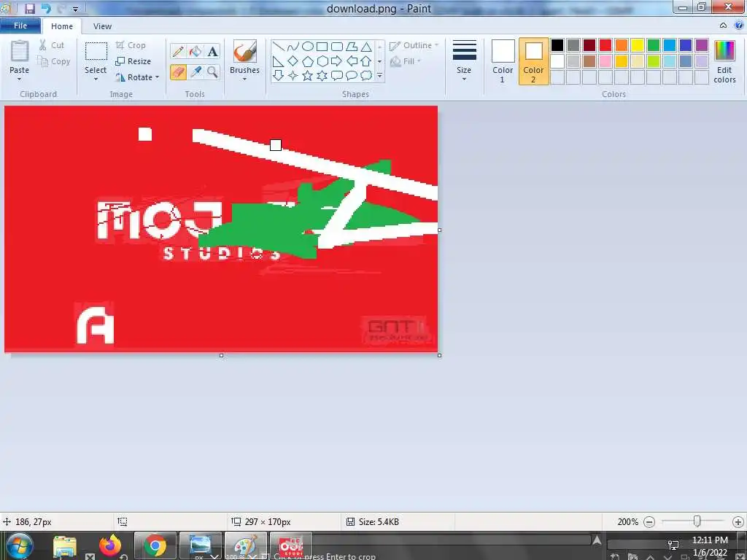This screenshot has height=560, width=747.
Task: Pick the green color swatch
Action: (653, 45)
